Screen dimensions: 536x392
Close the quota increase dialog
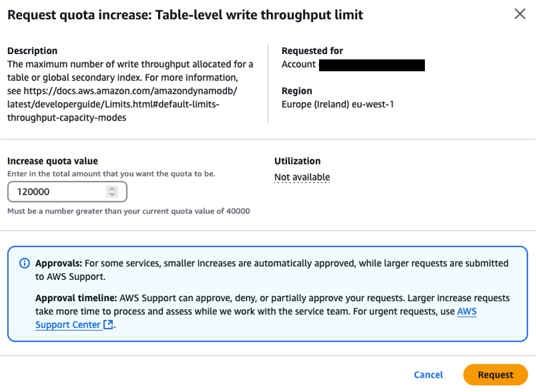tap(520, 14)
